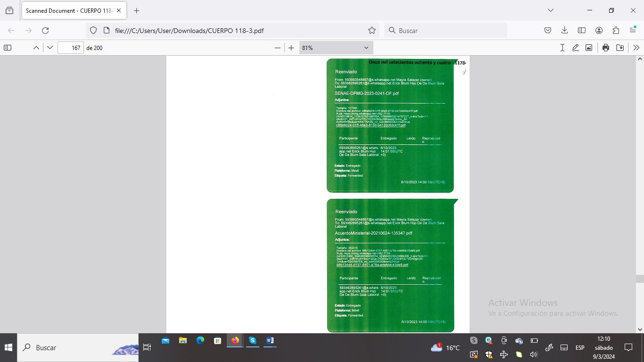
Task: Click 98b12dd4 pdf link in second message
Action: pos(372,265)
